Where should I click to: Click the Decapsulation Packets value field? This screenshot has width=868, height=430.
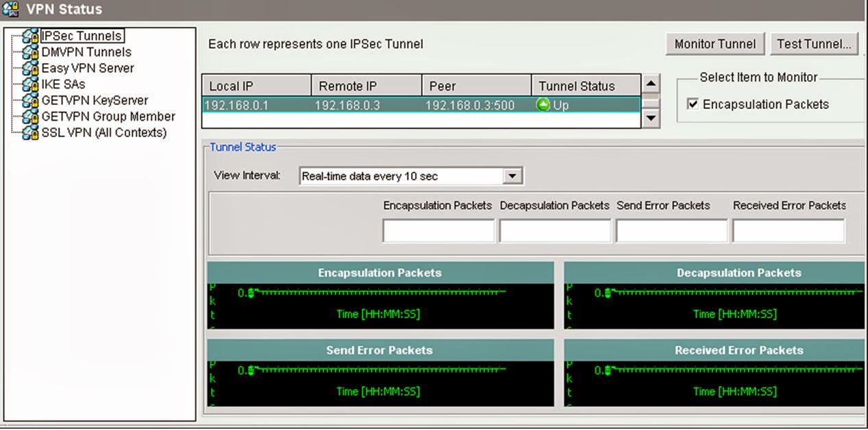pos(555,230)
